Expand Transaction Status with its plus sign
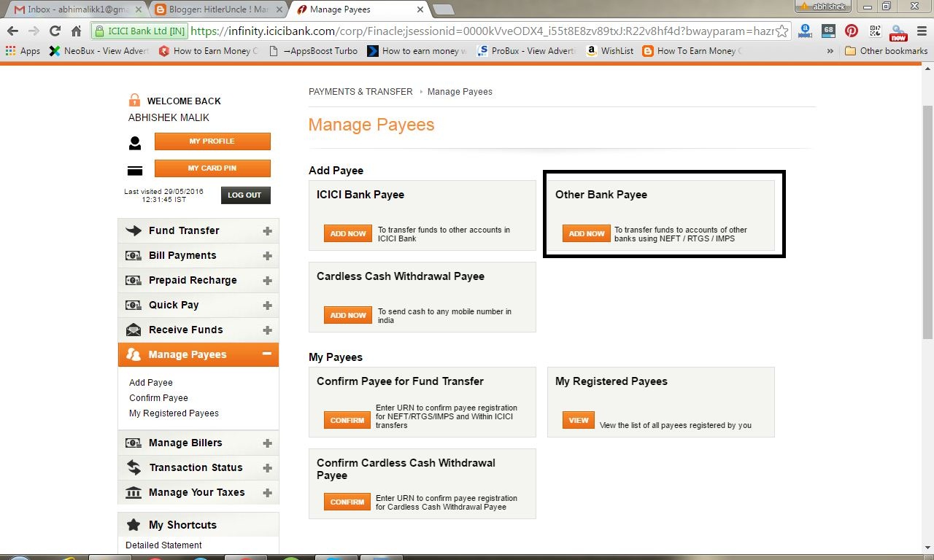The height and width of the screenshot is (560, 934). click(x=267, y=468)
